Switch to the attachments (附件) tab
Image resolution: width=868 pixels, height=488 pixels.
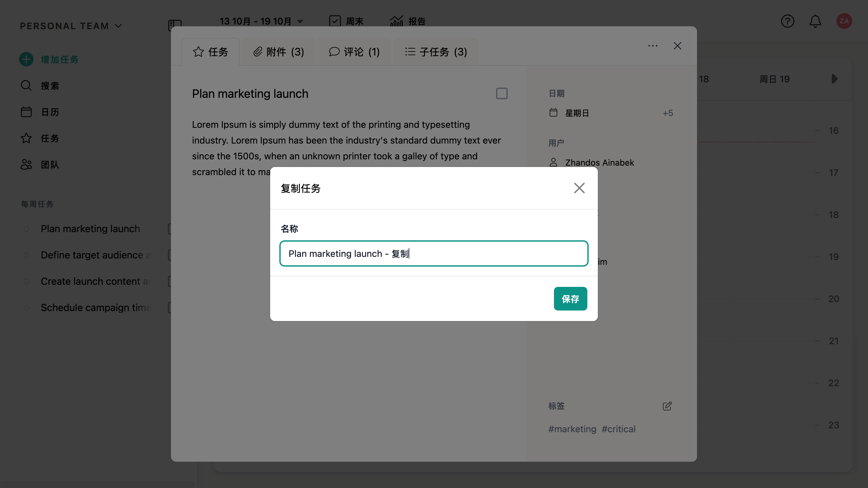[279, 52]
